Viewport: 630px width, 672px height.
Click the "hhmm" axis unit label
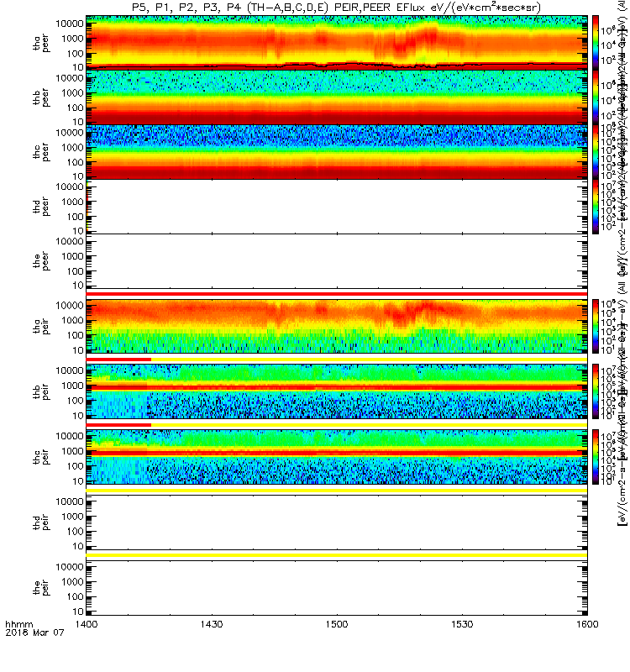[x=18, y=624]
